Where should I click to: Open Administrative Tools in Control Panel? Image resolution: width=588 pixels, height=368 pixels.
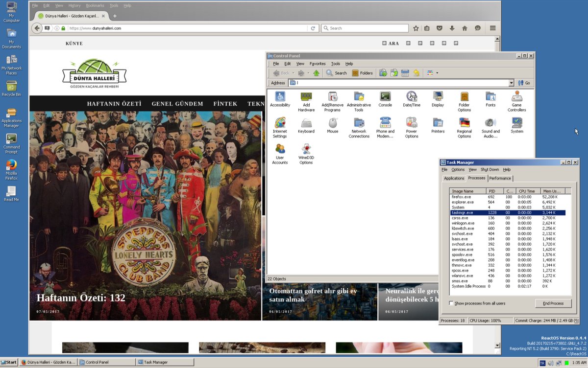[x=359, y=101]
